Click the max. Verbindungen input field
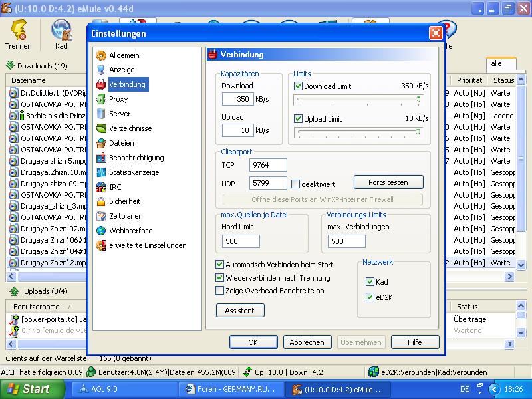 coord(346,241)
